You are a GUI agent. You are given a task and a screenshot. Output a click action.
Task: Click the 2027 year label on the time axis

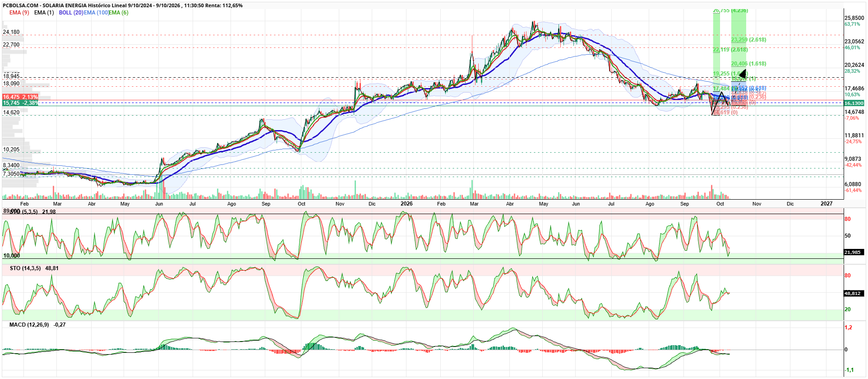pos(826,204)
